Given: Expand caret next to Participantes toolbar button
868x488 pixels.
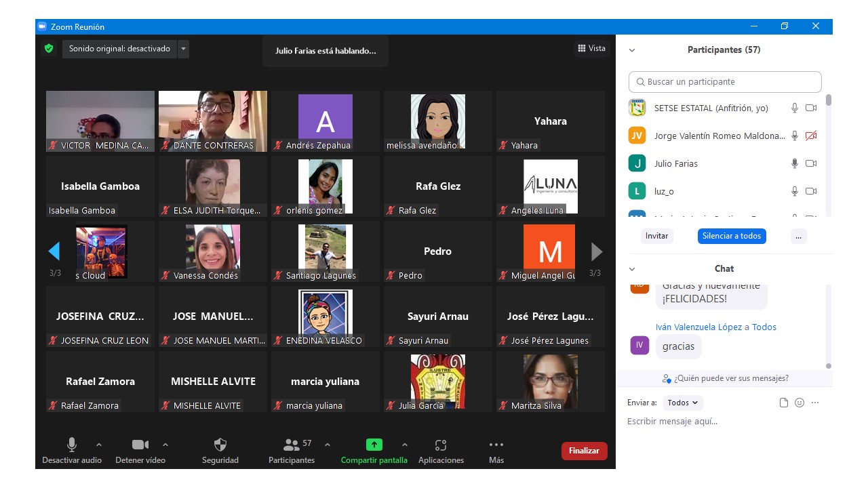Looking at the screenshot, I should pyautogui.click(x=328, y=445).
